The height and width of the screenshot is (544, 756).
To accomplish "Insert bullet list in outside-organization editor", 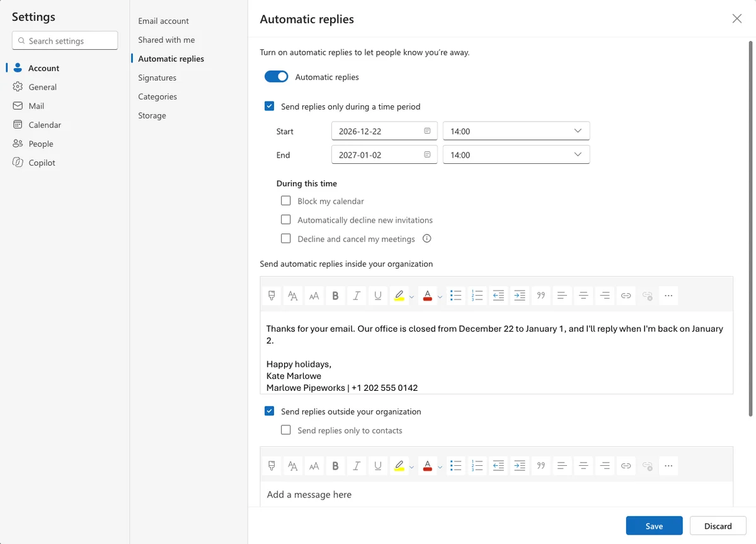I will coord(456,466).
